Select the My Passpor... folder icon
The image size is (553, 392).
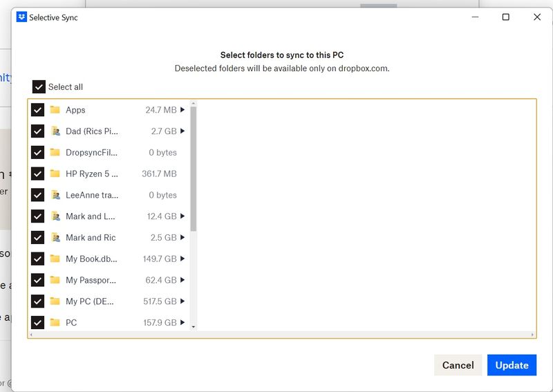(55, 280)
